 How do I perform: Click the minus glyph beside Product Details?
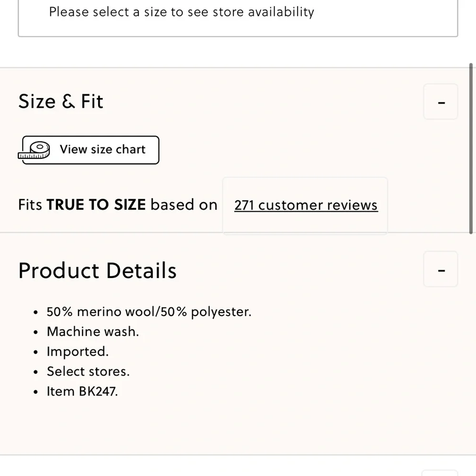[x=441, y=270]
